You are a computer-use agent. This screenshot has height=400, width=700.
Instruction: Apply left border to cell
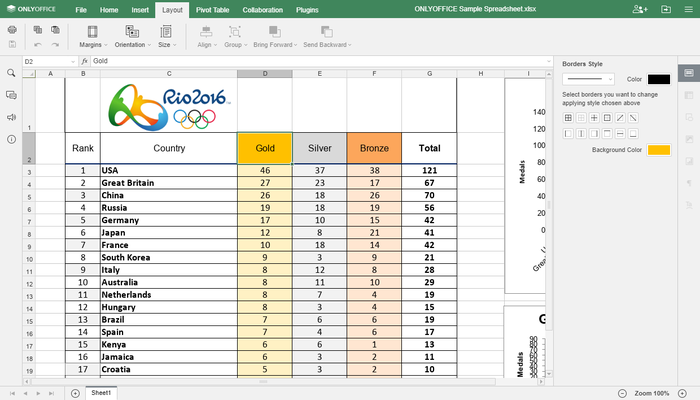pos(568,133)
